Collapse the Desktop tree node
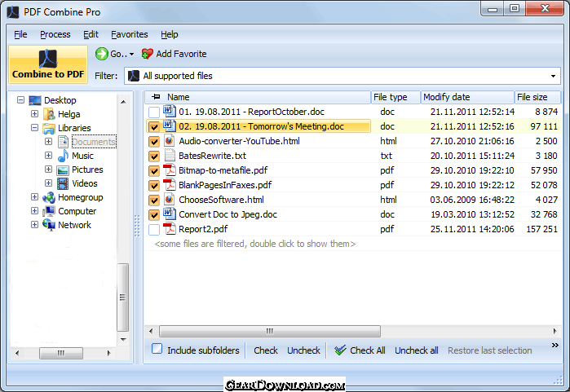Screen dimensions: 570x392 (20, 100)
